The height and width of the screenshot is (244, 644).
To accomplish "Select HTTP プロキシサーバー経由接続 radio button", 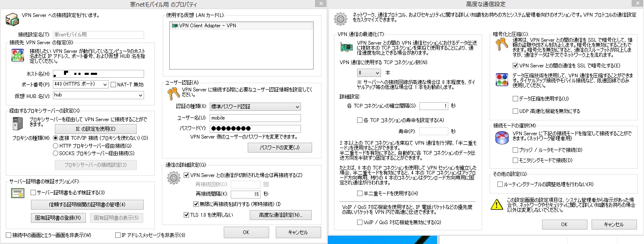I will [56, 146].
